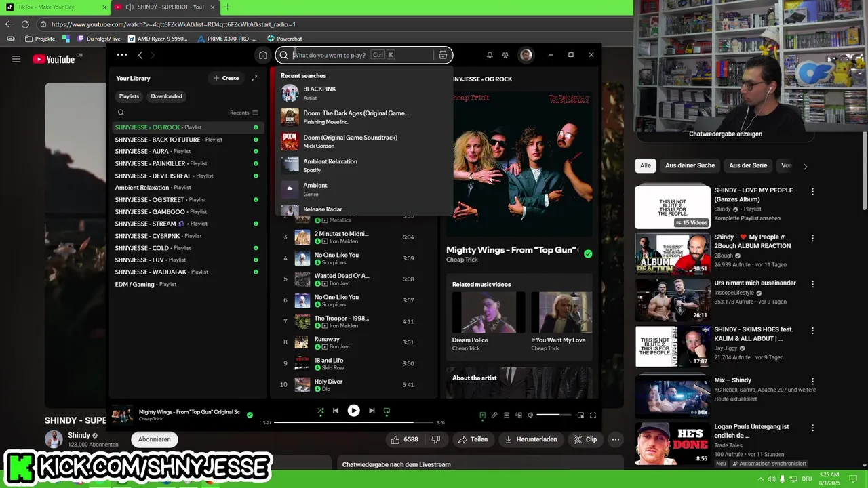The width and height of the screenshot is (868, 488).
Task: Switch Spotify to full screen
Action: click(593, 415)
